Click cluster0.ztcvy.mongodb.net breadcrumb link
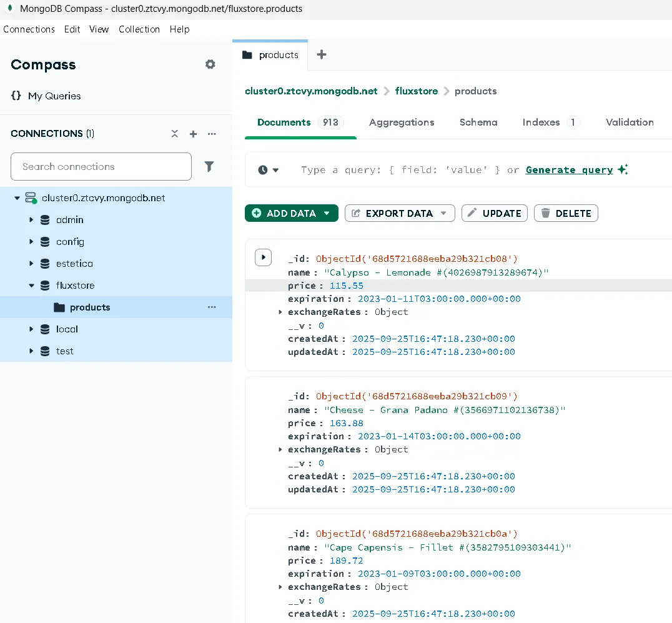This screenshot has width=672, height=623. click(x=311, y=91)
